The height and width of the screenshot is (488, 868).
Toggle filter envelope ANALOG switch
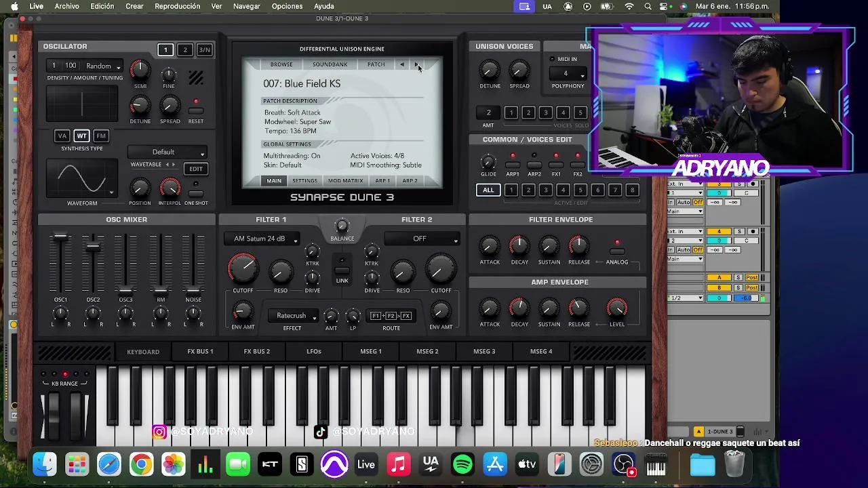point(617,251)
